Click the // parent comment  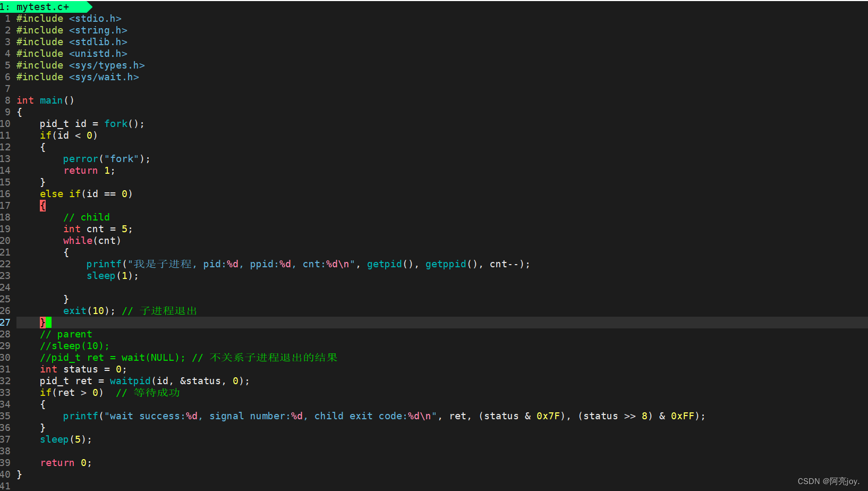[66, 334]
